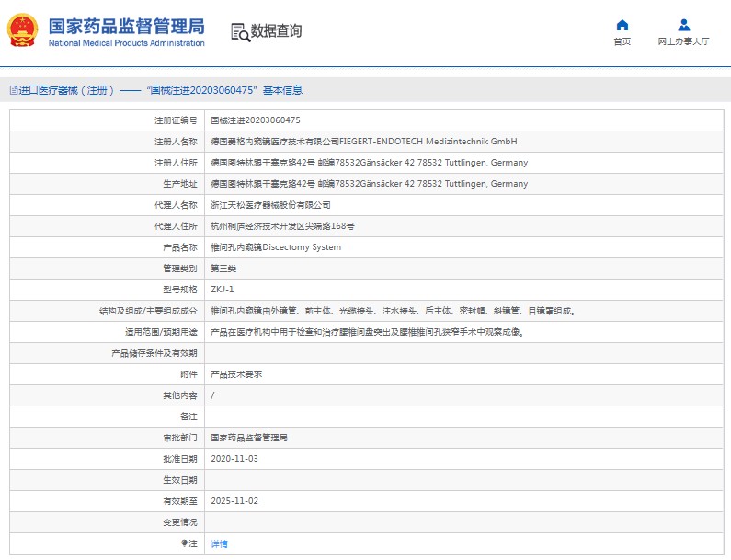Select the breadcrumb 进口医疗器械（注册）
Image resolution: width=731 pixels, height=560 pixels.
pos(66,90)
